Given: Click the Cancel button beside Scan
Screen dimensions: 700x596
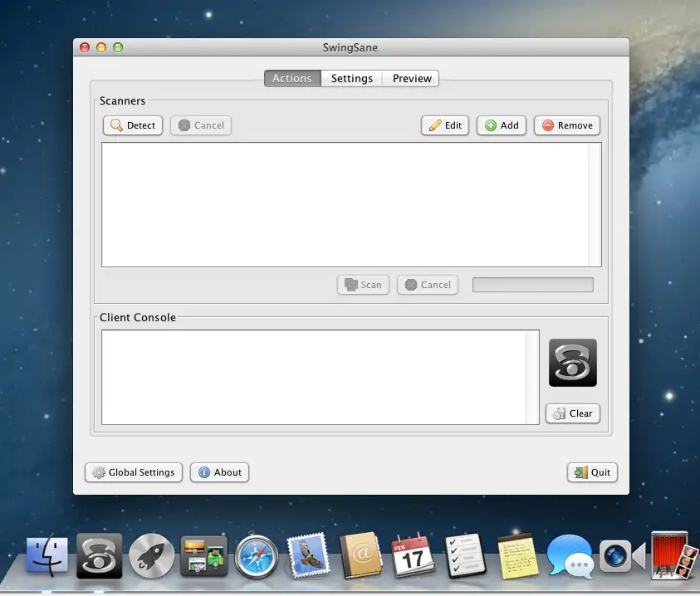Looking at the screenshot, I should coord(428,285).
